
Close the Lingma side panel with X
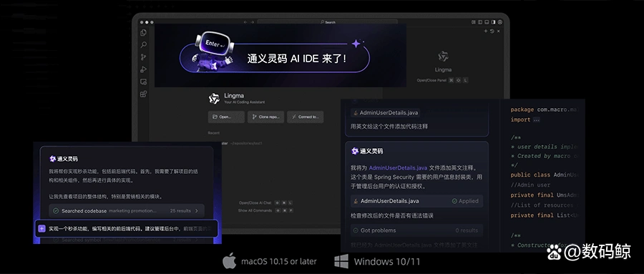(499, 31)
